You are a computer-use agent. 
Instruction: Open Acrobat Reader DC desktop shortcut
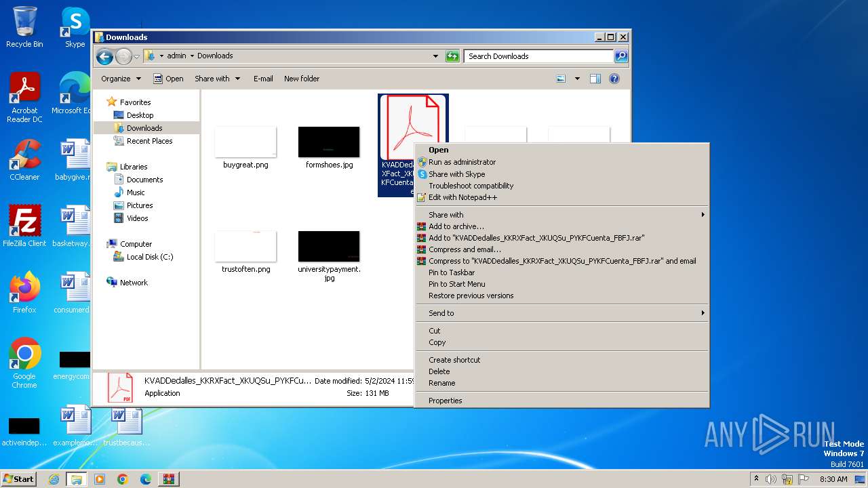tap(24, 98)
